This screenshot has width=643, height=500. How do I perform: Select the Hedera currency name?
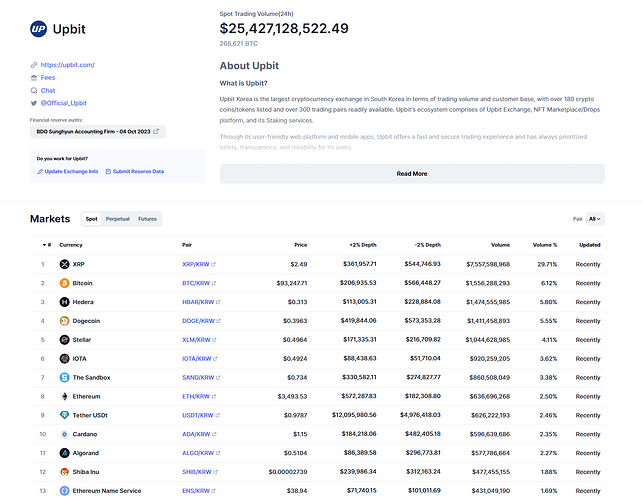83,302
